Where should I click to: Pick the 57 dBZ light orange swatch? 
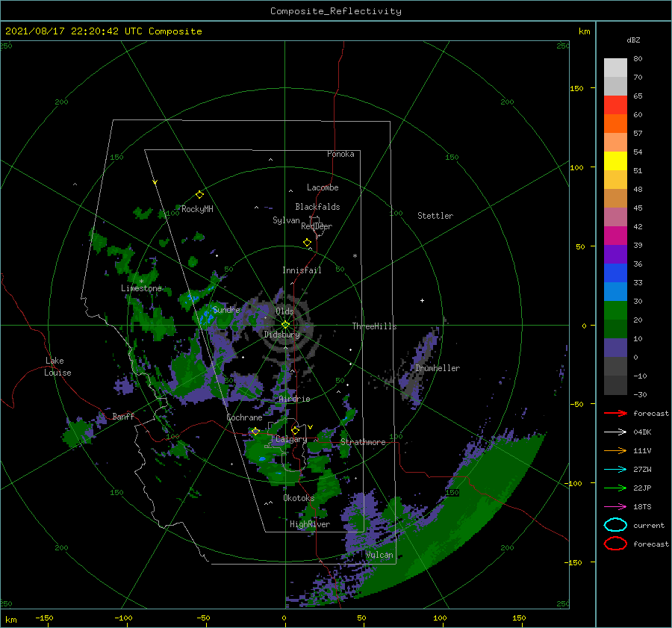pos(615,143)
